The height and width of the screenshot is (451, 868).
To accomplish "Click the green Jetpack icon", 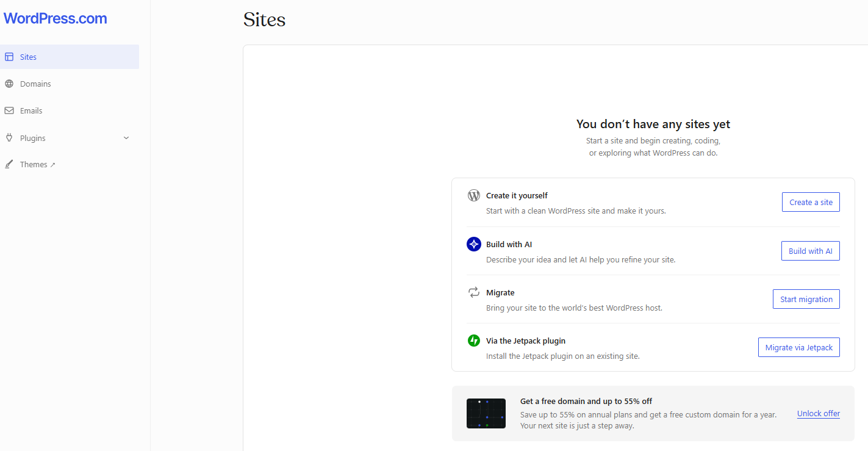I will [x=474, y=341].
